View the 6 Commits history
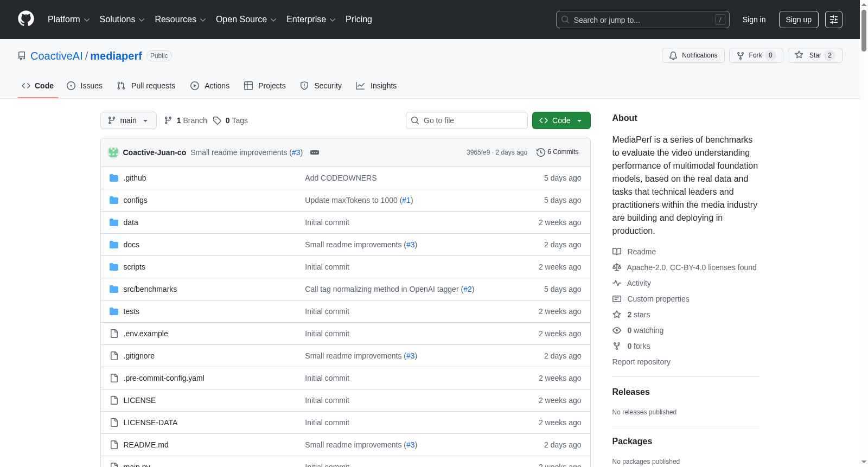 (x=558, y=152)
